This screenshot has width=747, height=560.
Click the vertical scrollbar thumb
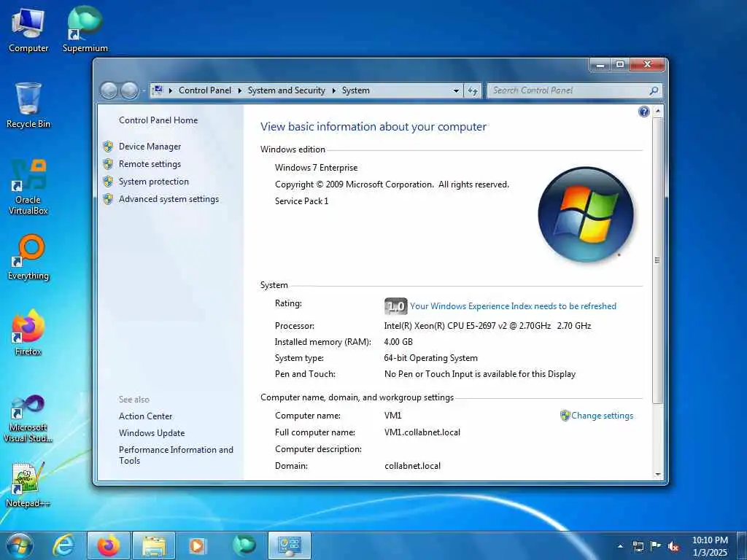coord(657,260)
